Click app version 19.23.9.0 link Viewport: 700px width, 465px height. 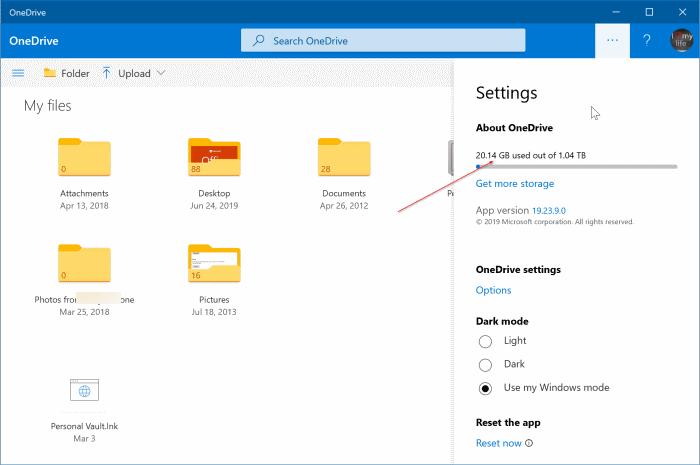pos(549,211)
